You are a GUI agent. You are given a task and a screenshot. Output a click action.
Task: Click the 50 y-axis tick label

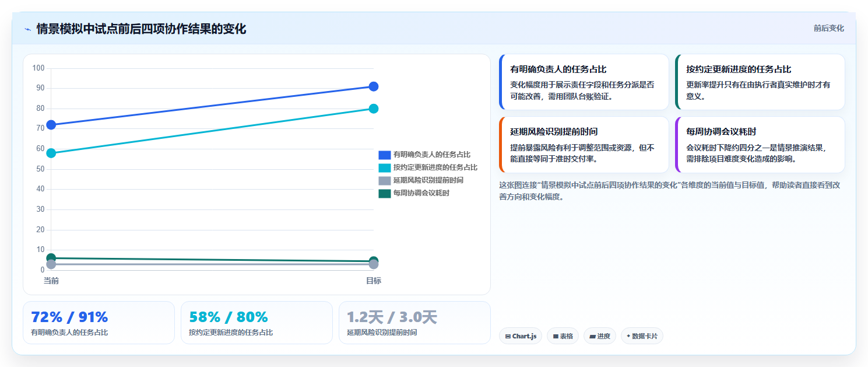tap(40, 169)
